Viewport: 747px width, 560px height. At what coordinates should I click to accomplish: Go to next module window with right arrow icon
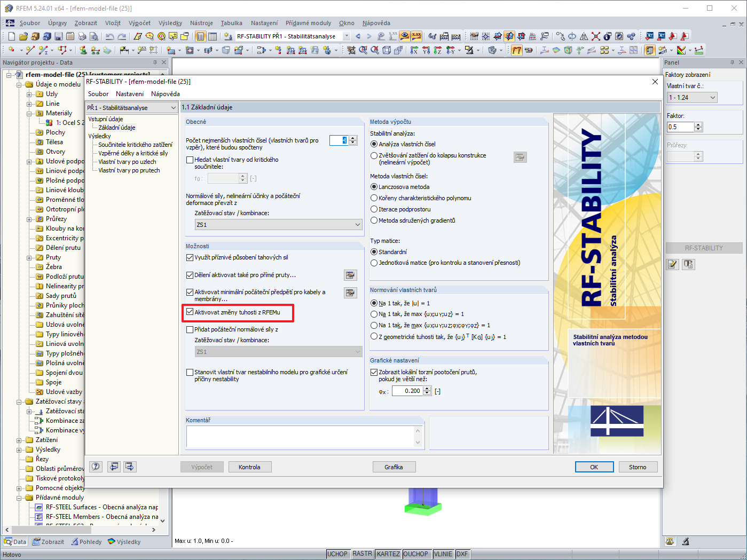tap(130, 467)
